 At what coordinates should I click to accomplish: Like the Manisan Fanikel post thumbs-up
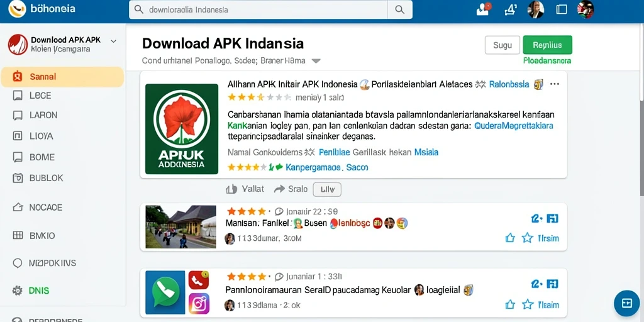tap(510, 238)
